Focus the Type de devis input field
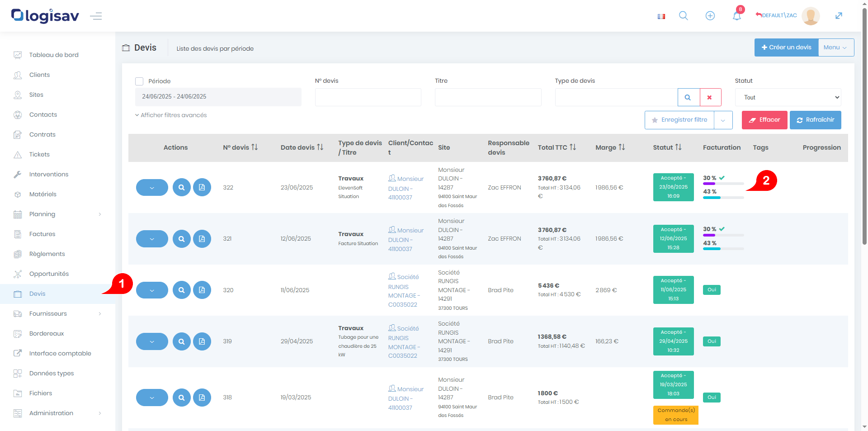Viewport: 868px width, 431px height. click(x=616, y=97)
